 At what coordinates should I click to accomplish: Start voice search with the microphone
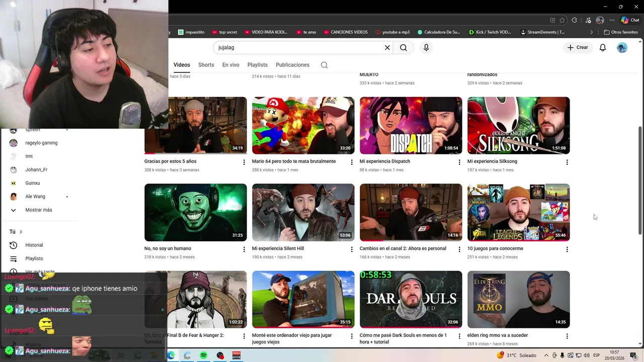tap(426, 48)
